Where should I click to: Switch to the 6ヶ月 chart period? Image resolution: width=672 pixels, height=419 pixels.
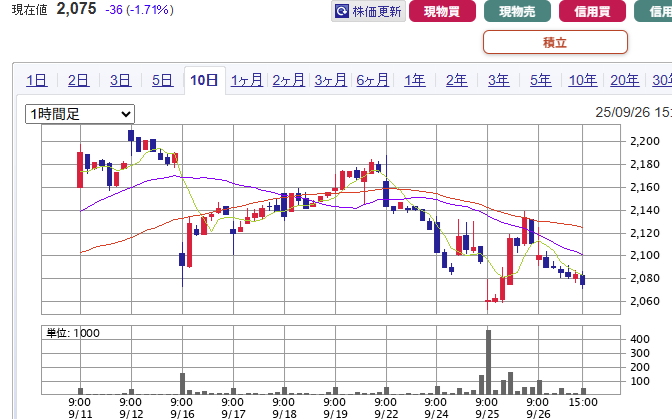point(372,80)
